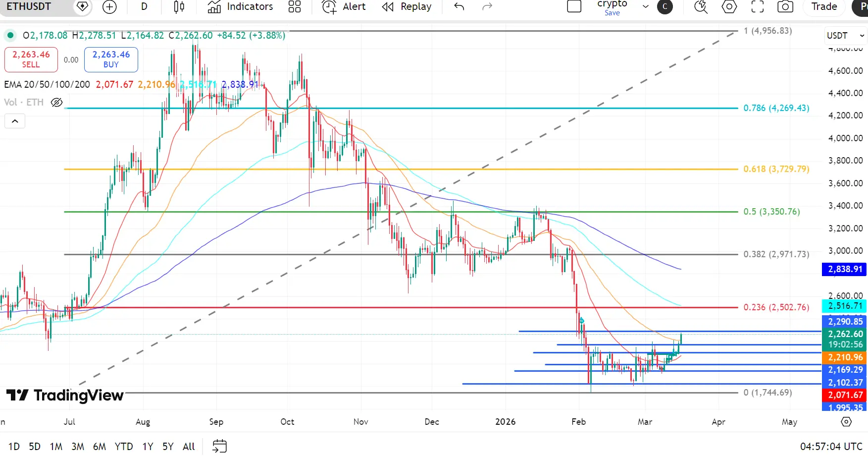Click the TradingView logo
Image resolution: width=868 pixels, height=457 pixels.
click(x=65, y=395)
